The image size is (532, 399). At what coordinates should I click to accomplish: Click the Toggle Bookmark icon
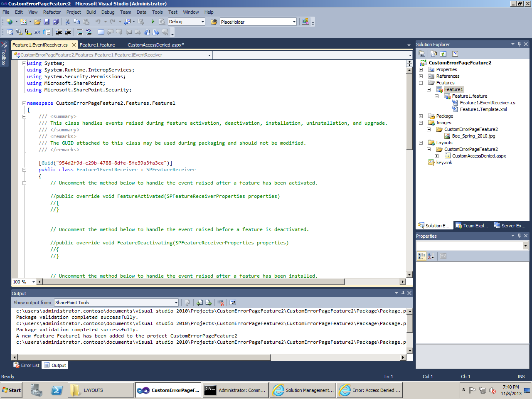tap(101, 32)
